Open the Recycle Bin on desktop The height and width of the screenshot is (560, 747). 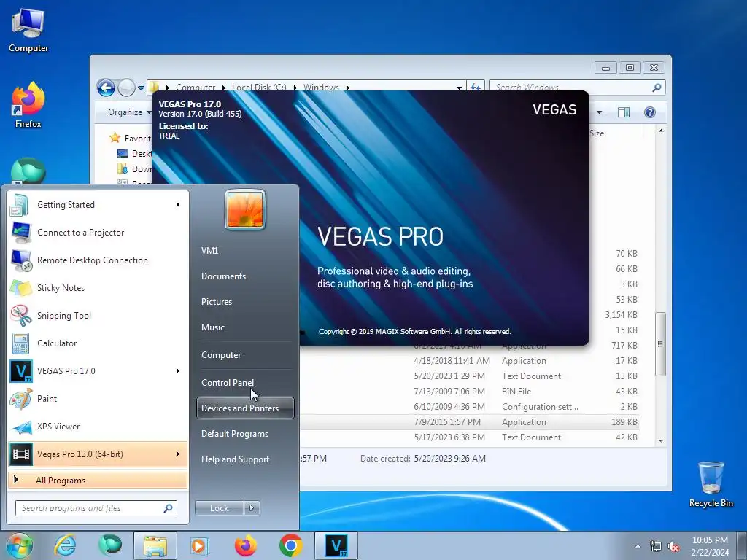[x=711, y=484]
